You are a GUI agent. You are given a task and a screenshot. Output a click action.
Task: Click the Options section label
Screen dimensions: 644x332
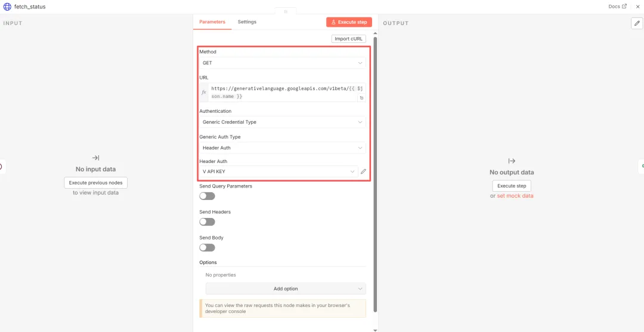click(208, 262)
